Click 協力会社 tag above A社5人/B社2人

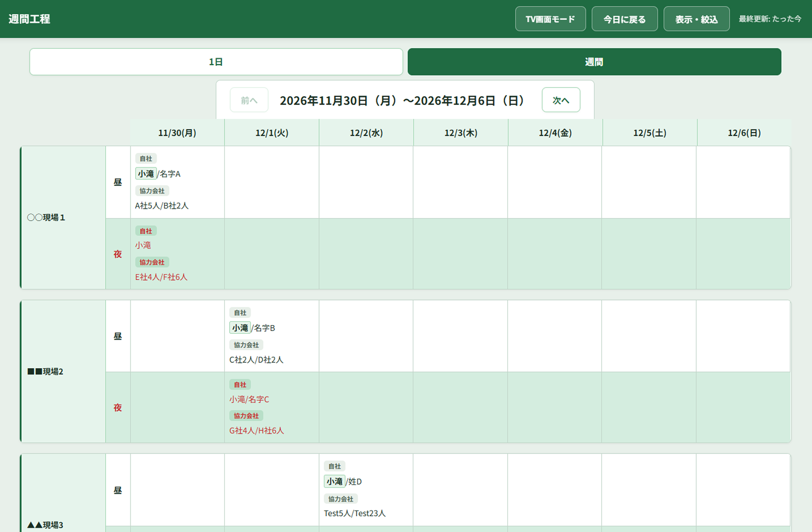[x=152, y=191]
